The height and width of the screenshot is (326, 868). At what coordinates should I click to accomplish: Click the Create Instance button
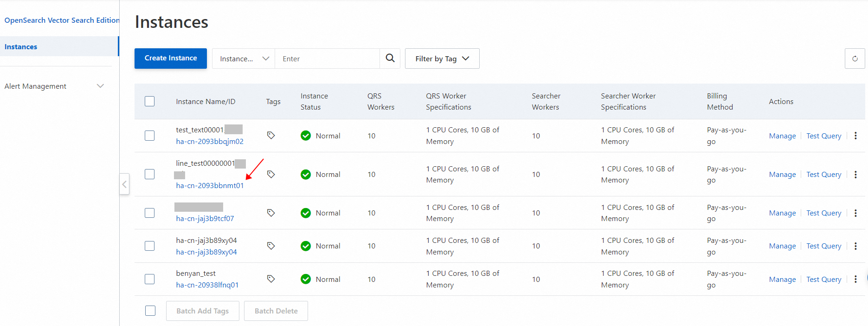[x=171, y=59]
